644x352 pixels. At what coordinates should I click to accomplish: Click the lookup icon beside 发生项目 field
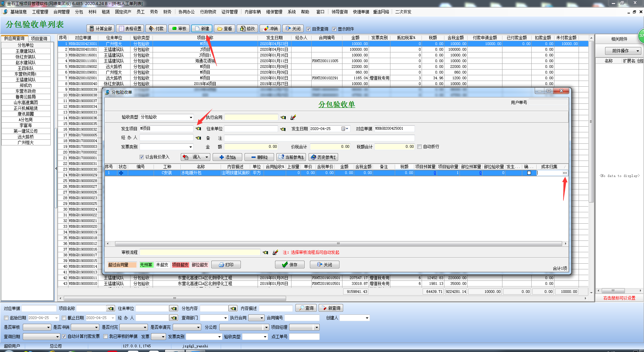click(199, 129)
